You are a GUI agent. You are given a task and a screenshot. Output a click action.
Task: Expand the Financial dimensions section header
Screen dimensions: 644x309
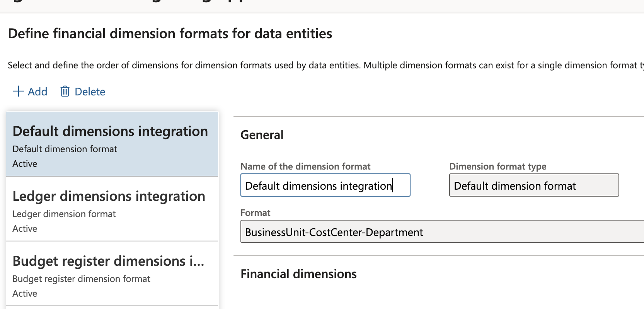(x=298, y=274)
